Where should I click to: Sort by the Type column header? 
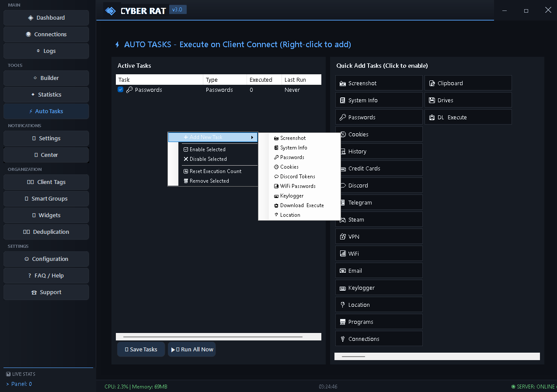[x=225, y=80]
